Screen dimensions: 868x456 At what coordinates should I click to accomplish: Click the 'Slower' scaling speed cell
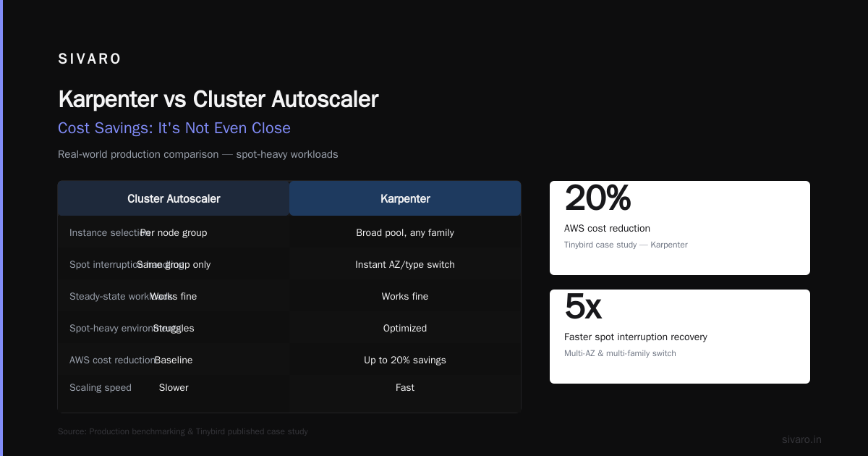click(x=174, y=388)
